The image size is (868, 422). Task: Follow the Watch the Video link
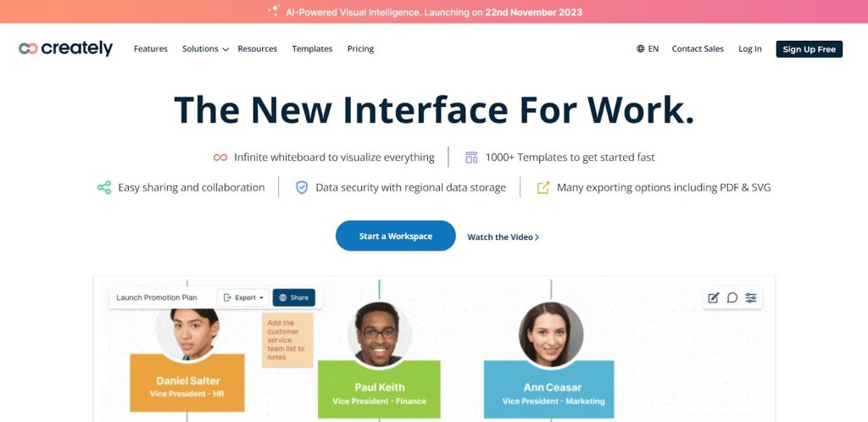503,237
